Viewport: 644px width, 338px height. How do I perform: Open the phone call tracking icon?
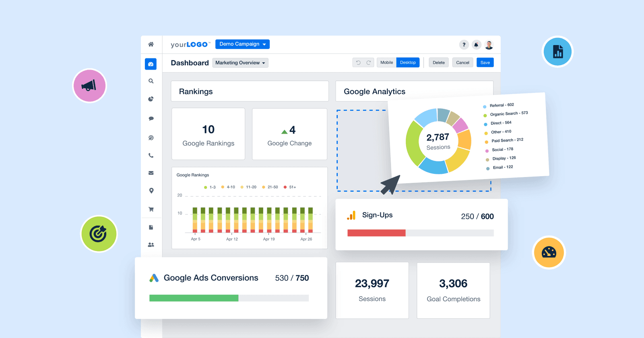click(151, 155)
